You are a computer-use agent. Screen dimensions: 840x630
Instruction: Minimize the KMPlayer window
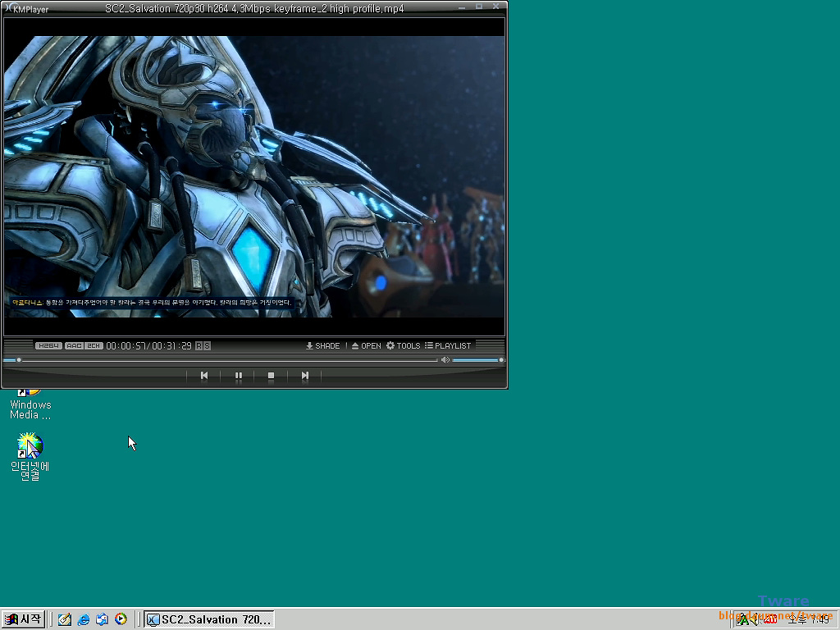pos(462,7)
